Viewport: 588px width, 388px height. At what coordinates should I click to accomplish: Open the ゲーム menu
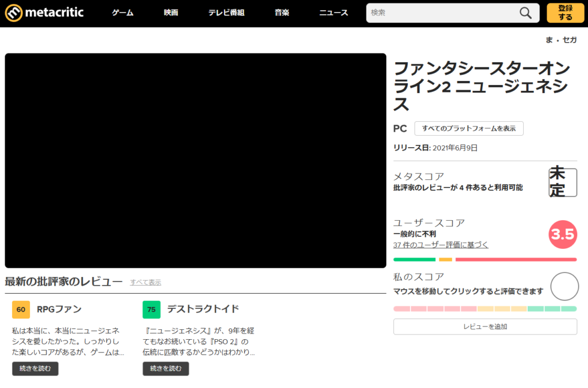tap(123, 13)
